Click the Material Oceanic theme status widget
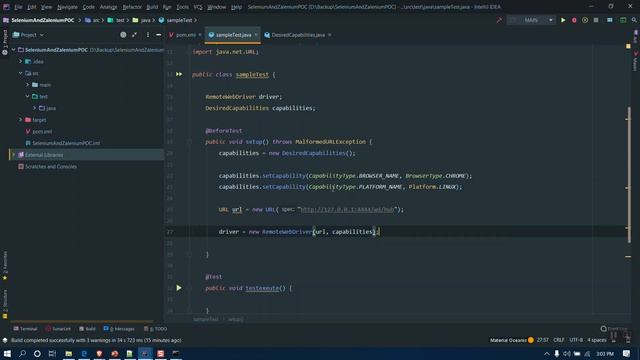 coord(512,340)
